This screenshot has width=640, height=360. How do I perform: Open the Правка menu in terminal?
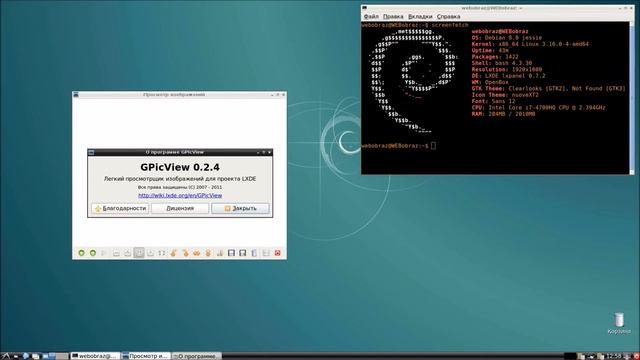click(393, 17)
